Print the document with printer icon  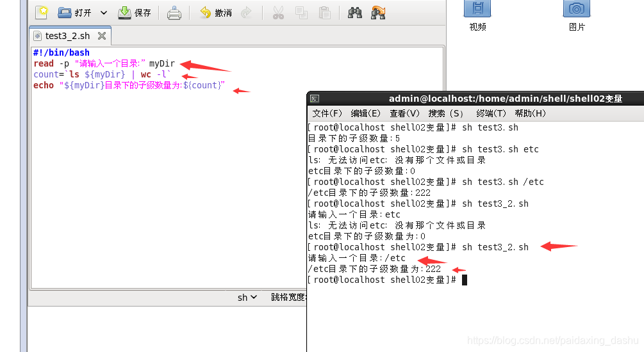[174, 13]
